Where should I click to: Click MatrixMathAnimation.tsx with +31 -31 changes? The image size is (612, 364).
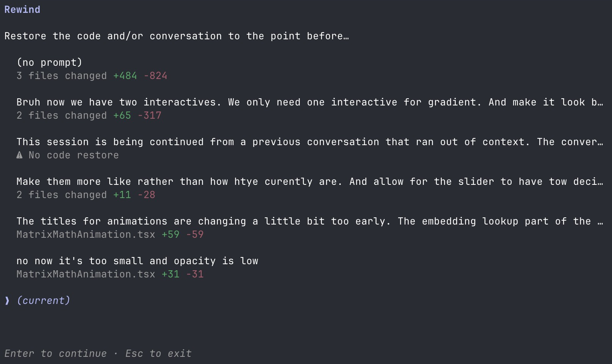86,274
